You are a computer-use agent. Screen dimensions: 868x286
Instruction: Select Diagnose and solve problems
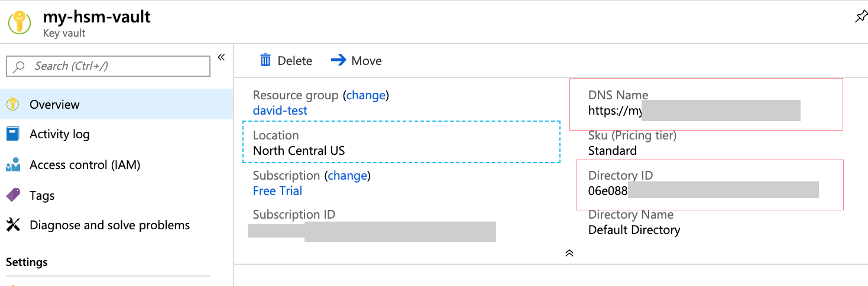pos(109,225)
